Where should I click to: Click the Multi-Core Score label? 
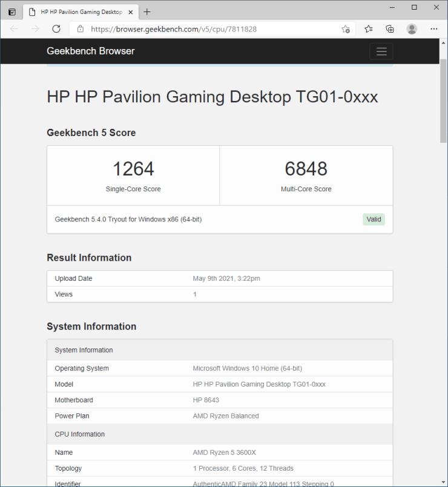pos(306,189)
